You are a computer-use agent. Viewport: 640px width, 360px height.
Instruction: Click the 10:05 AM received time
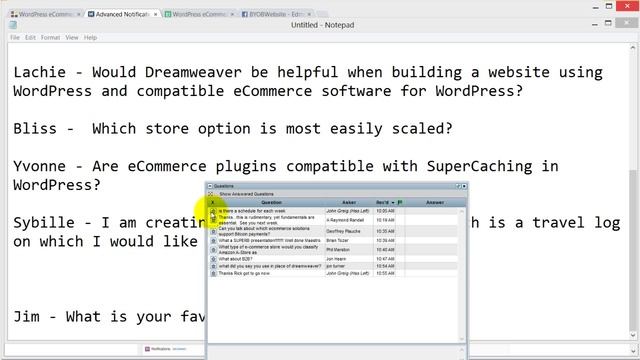coord(385,211)
